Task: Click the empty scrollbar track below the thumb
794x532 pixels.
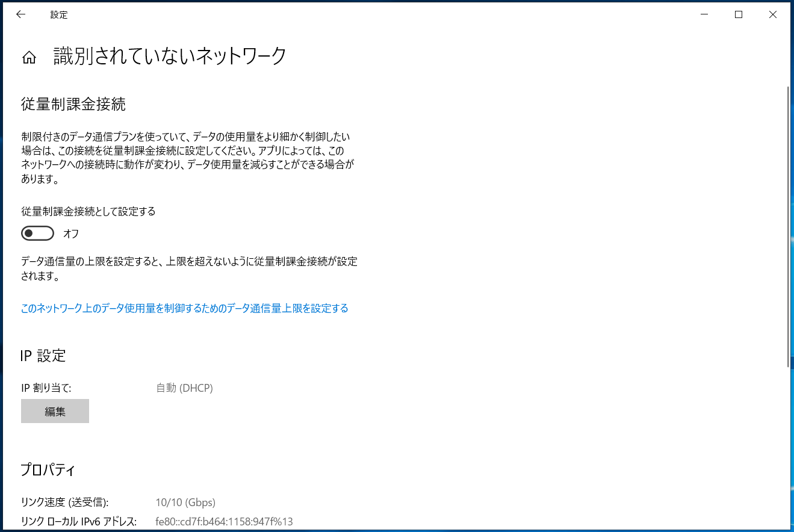Action: 789,445
